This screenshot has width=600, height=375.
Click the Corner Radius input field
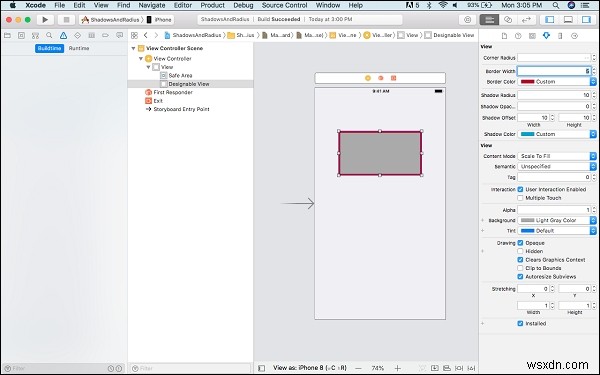click(x=554, y=58)
